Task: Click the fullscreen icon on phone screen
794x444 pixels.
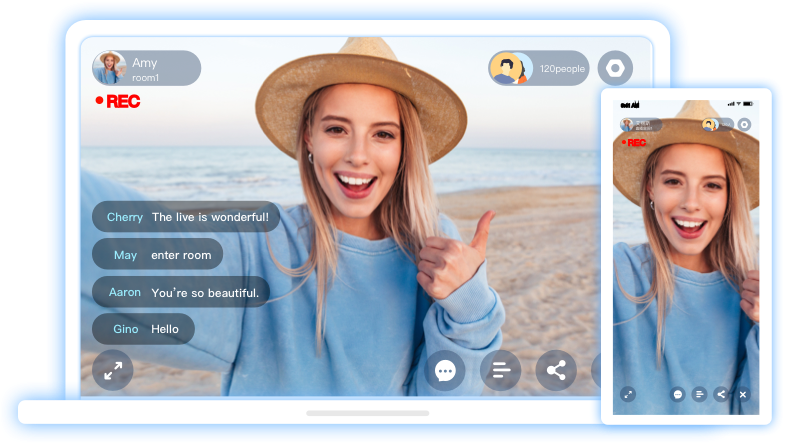Action: click(628, 395)
